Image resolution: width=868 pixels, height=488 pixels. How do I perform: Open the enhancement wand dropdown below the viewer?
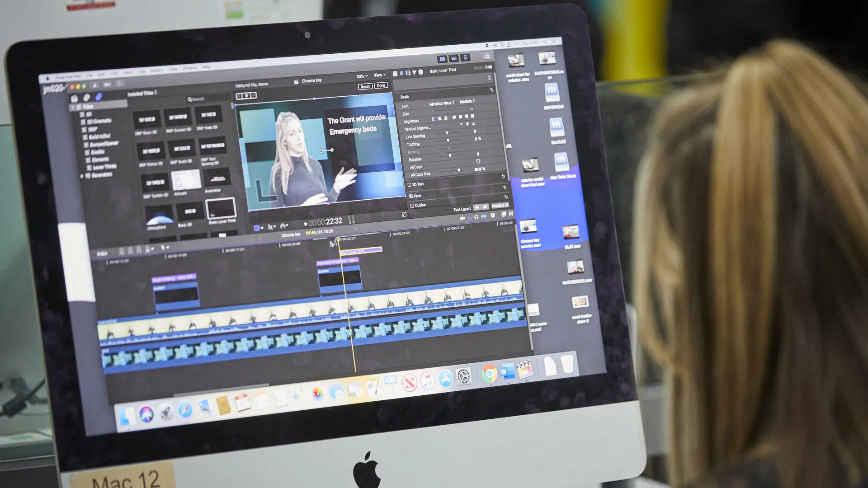[x=272, y=227]
